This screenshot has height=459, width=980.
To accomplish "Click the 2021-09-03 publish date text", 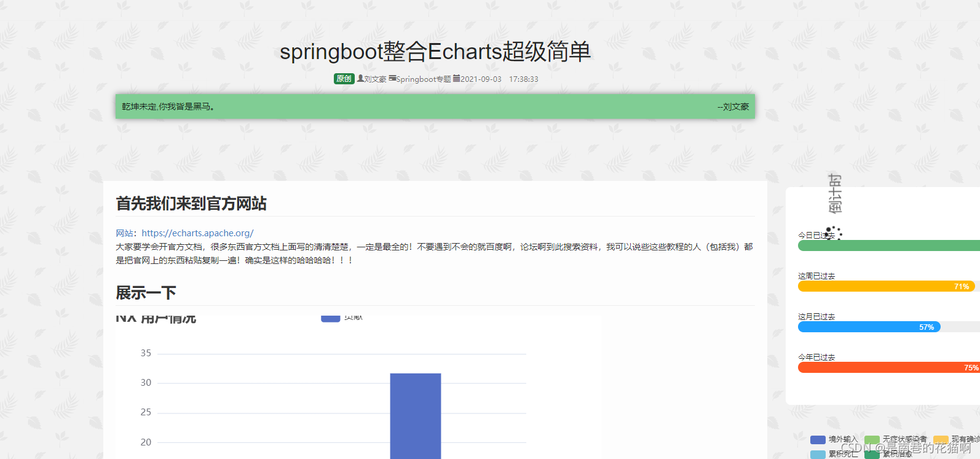I will (481, 79).
